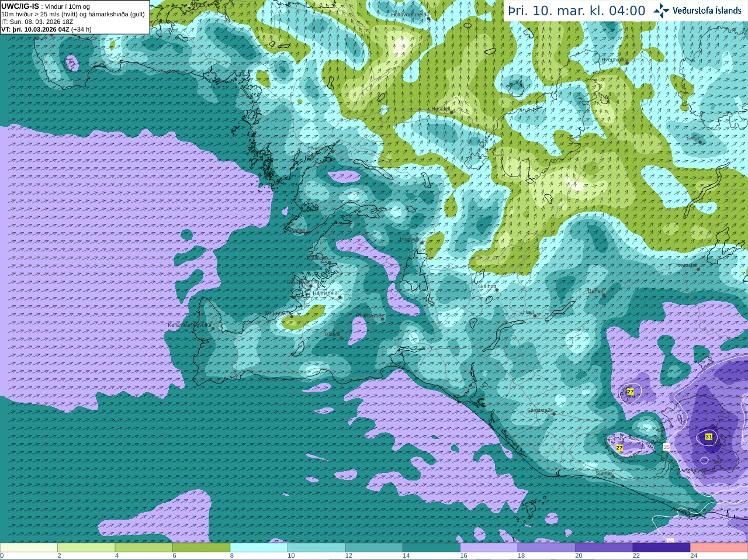The width and height of the screenshot is (748, 560).
Task: Click the legend value 12
Action: pos(348,556)
